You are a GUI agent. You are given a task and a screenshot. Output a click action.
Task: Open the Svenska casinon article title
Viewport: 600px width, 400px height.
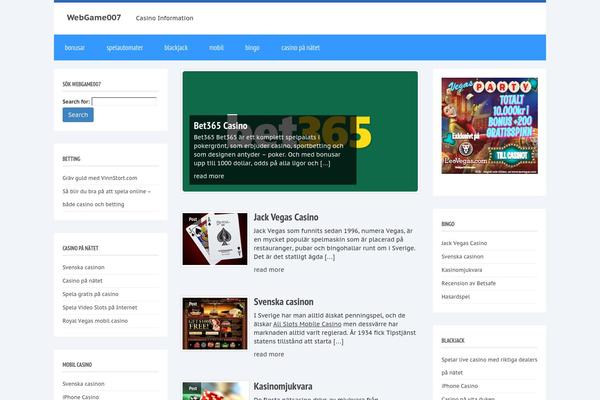click(x=284, y=302)
